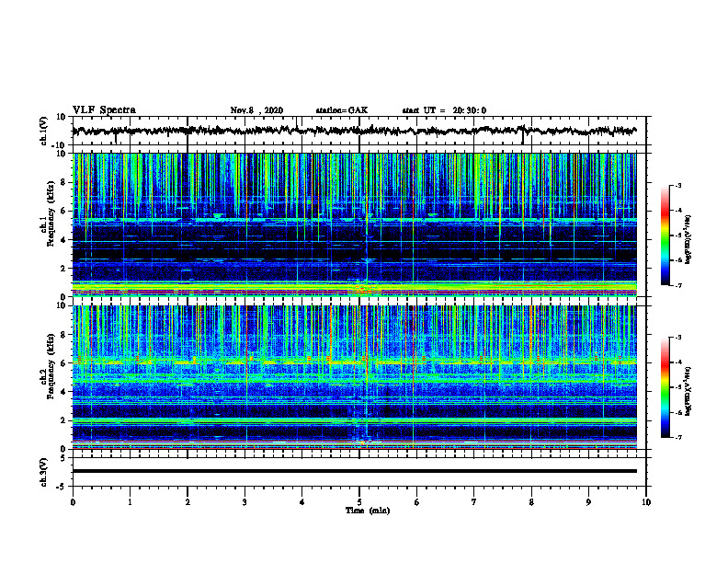
Task: Click the thick black ch.3 voltage line
Action: (354, 471)
